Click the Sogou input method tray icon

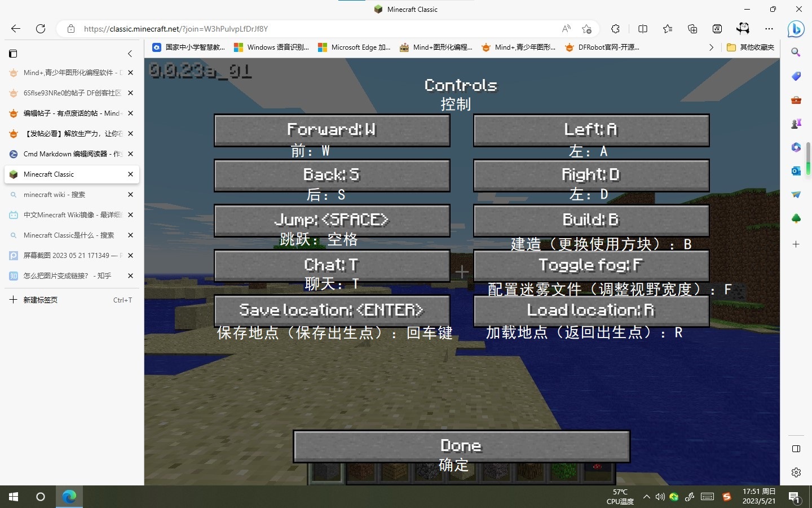pos(727,497)
